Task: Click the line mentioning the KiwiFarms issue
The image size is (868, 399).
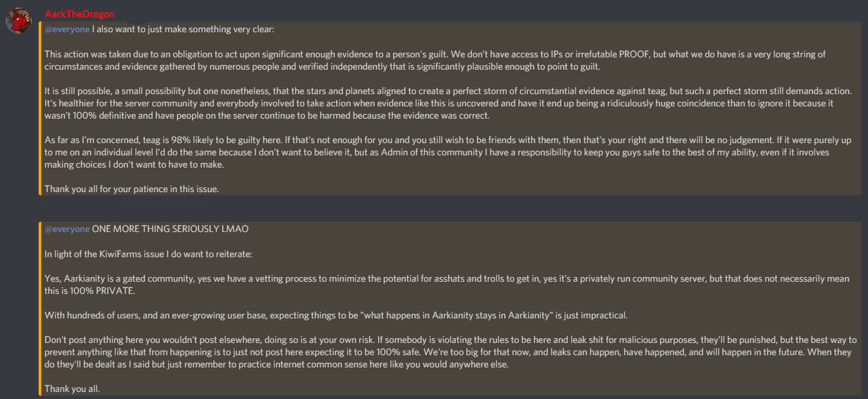Action: click(x=148, y=254)
